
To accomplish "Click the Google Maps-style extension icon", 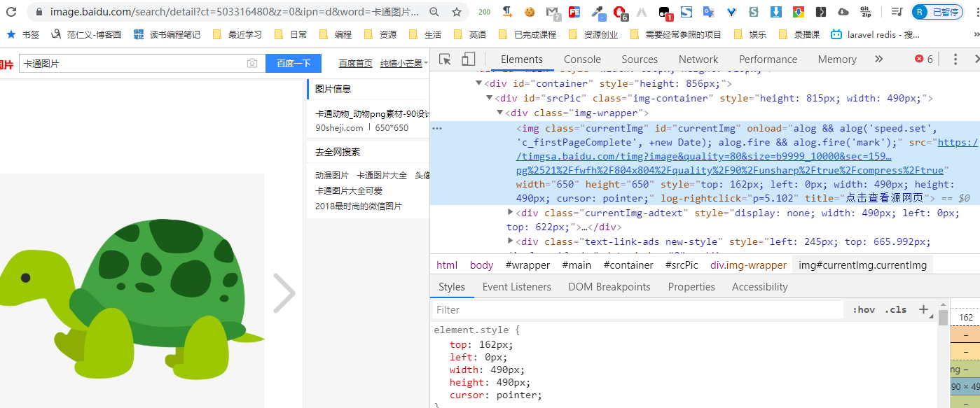I will [799, 12].
